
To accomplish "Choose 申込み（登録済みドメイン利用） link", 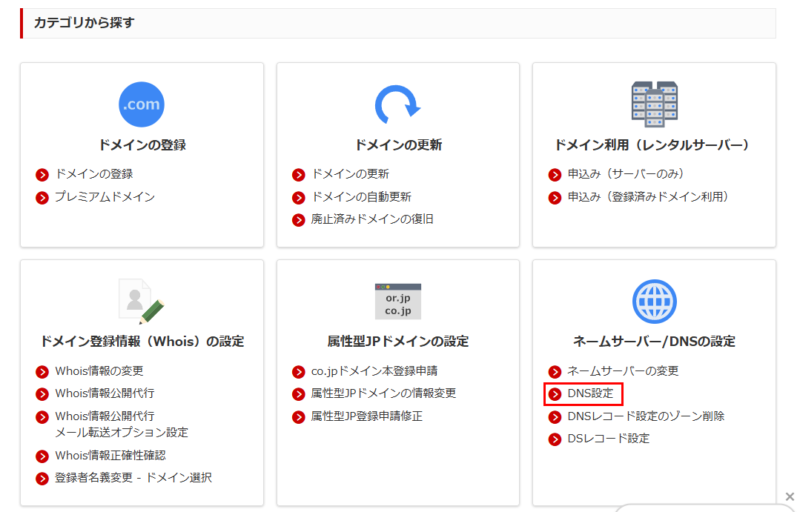I will [648, 197].
